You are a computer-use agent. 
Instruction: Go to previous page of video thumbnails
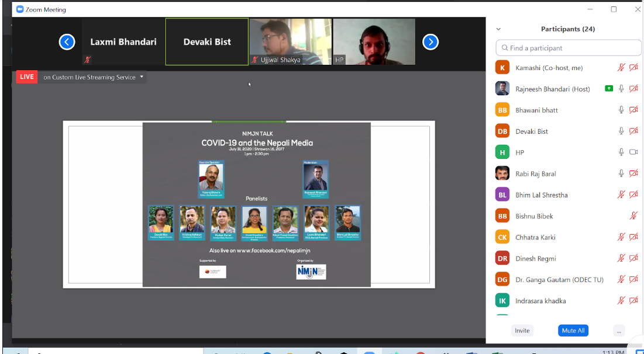67,42
